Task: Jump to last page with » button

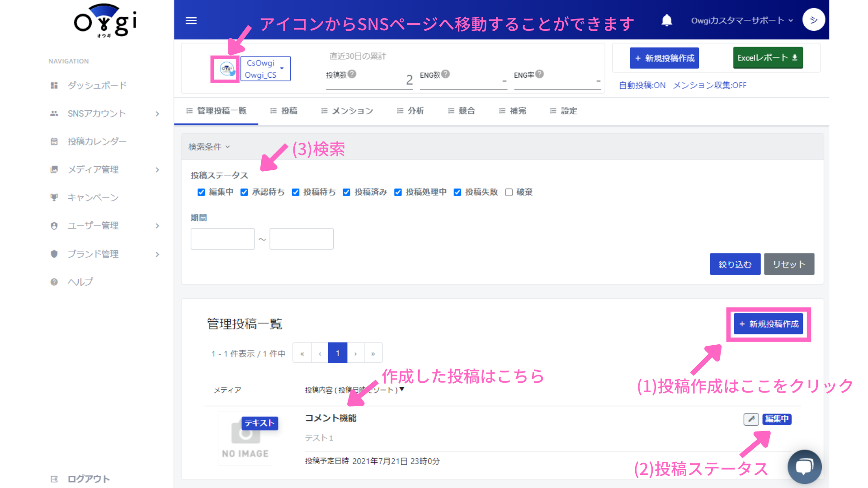Action: click(x=373, y=353)
